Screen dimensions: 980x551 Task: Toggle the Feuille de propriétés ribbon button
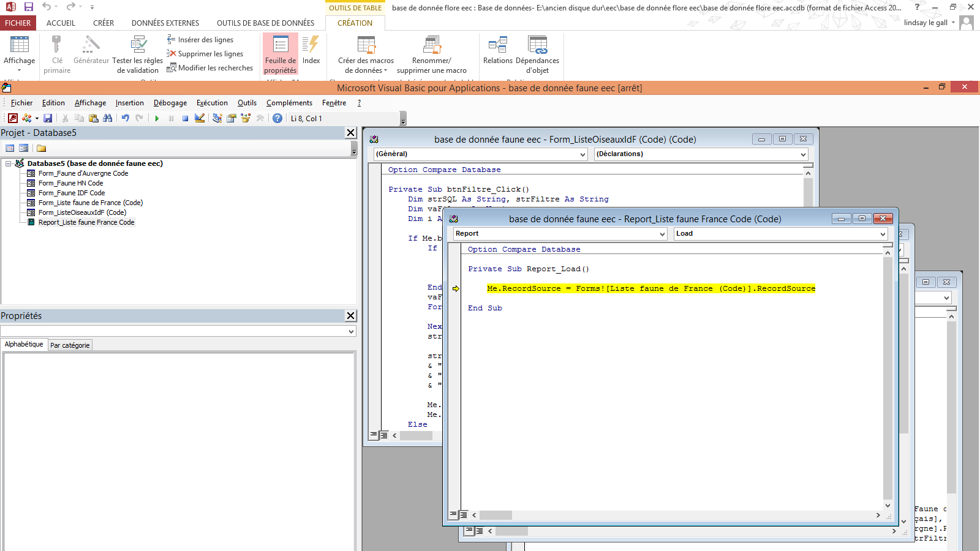click(281, 54)
